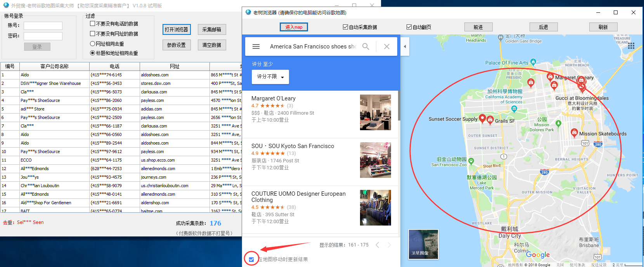Clear the map search with X icon
This screenshot has width=644, height=267.
point(387,47)
